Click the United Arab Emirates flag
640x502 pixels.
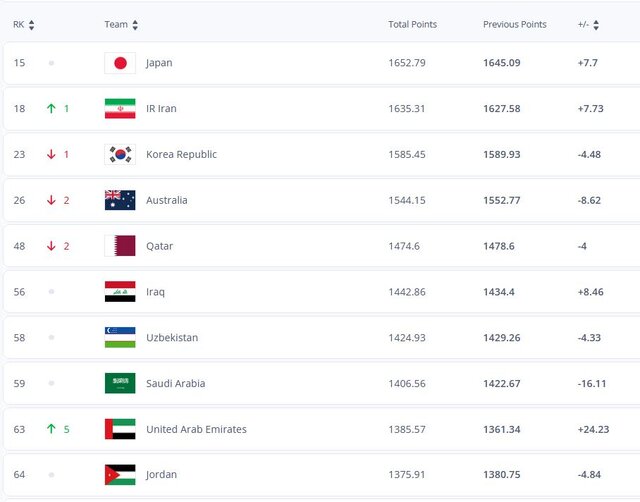(x=120, y=429)
